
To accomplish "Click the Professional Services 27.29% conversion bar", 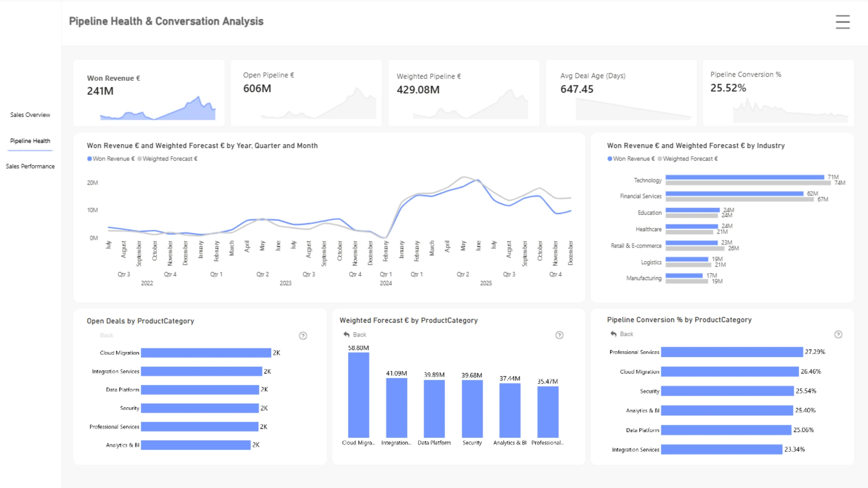I will [x=732, y=352].
